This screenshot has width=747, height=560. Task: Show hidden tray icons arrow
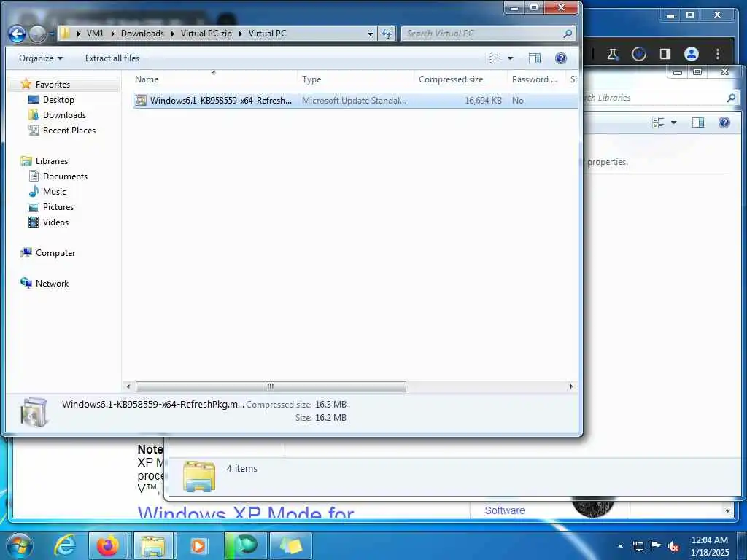point(620,546)
